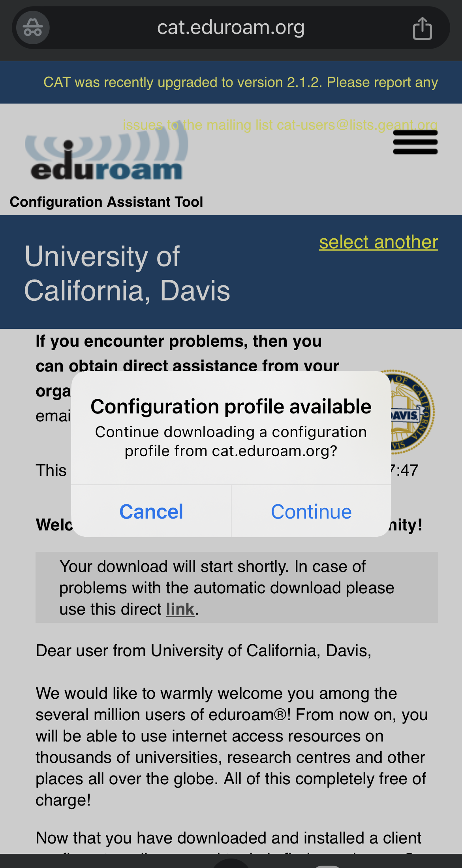
Task: Tap the cat-users mailing list address
Action: [x=357, y=125]
